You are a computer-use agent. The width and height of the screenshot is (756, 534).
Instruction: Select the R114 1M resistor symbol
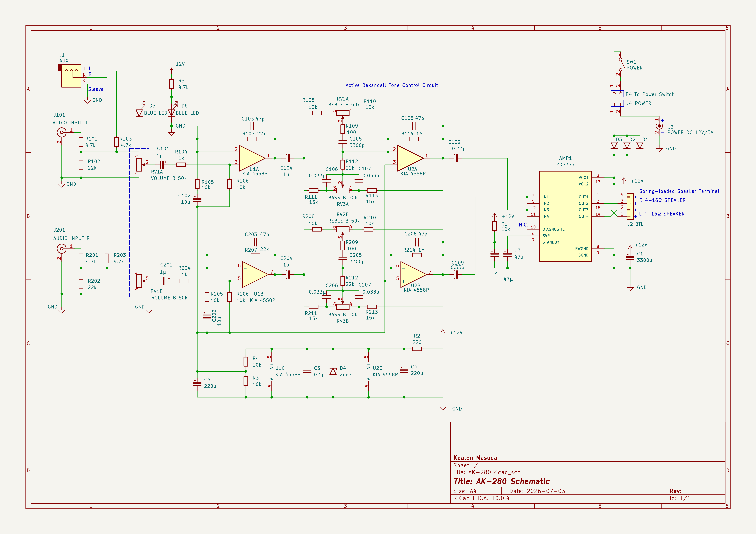coord(414,139)
